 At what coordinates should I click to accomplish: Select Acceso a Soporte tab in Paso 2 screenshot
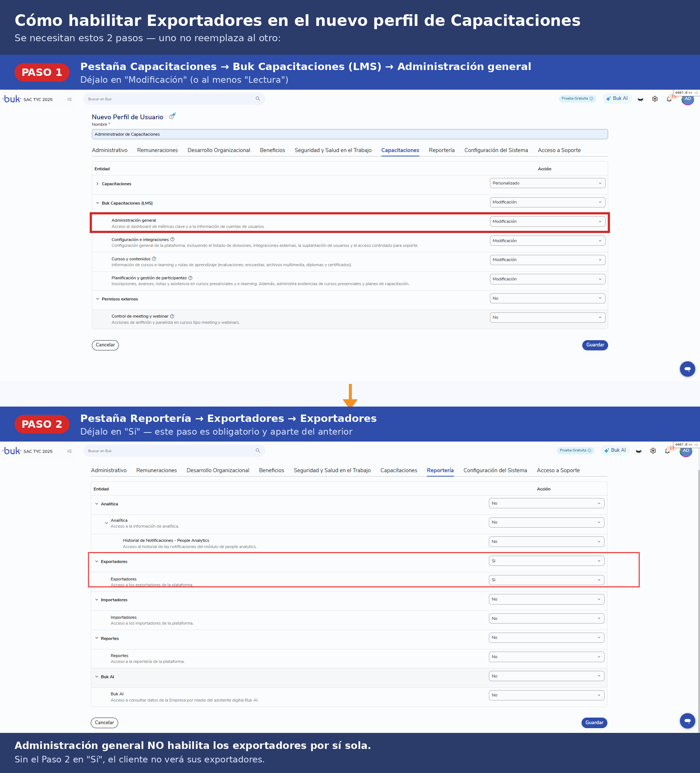pos(558,470)
